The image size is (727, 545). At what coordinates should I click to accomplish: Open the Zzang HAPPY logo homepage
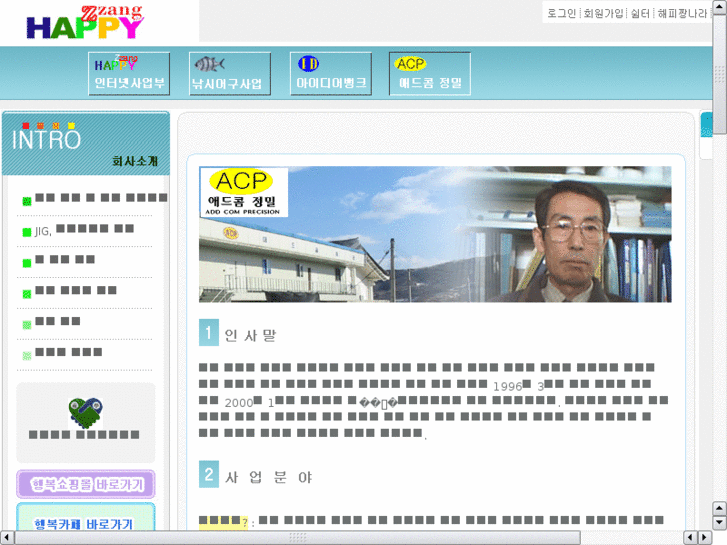click(85, 22)
